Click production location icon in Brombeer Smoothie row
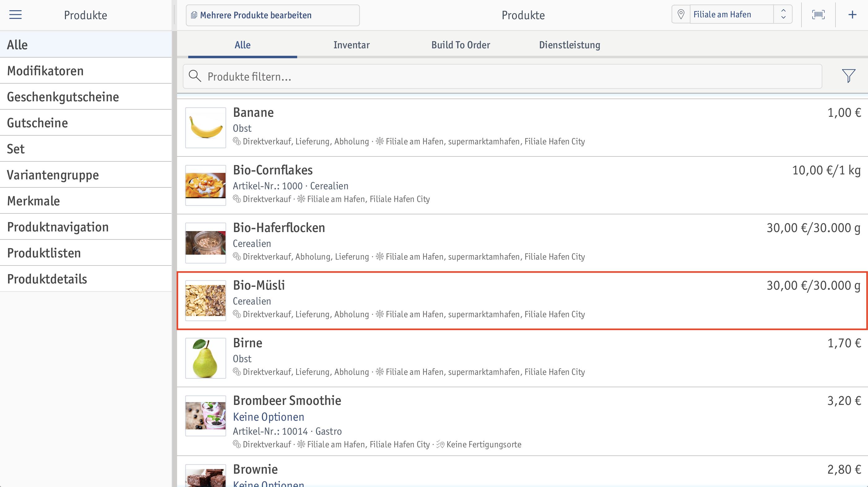Screen dimensions: 868x487 [441, 445]
